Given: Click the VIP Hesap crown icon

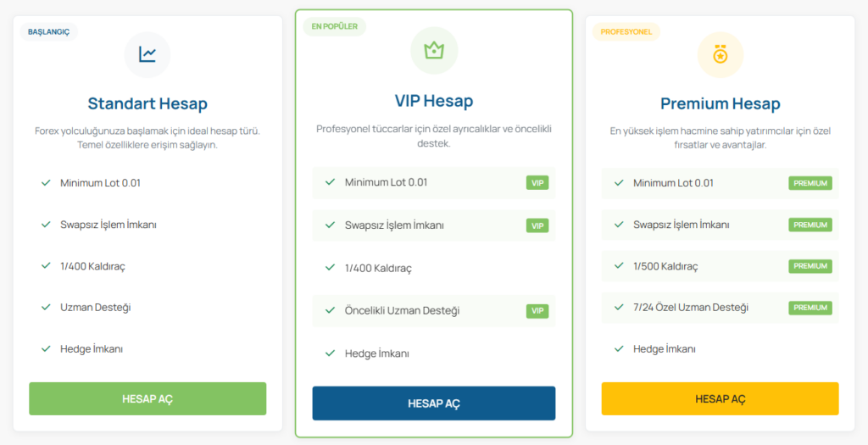Looking at the screenshot, I should click(x=434, y=50).
